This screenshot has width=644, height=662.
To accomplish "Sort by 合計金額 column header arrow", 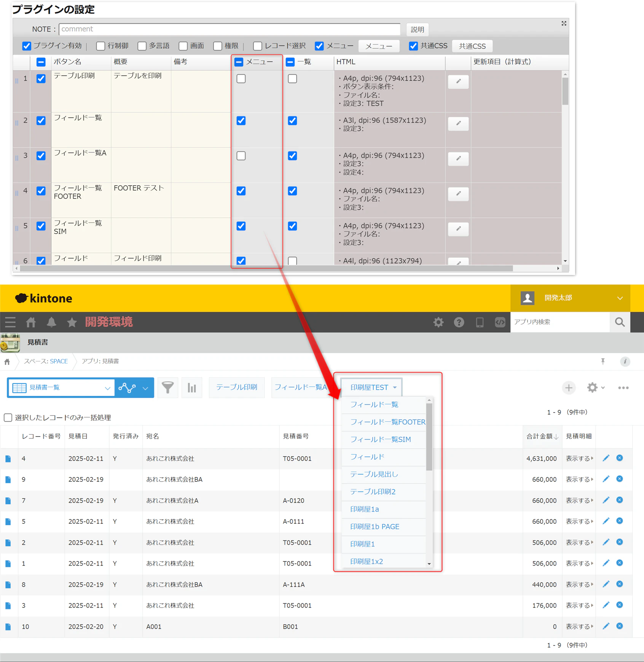I will pos(556,437).
